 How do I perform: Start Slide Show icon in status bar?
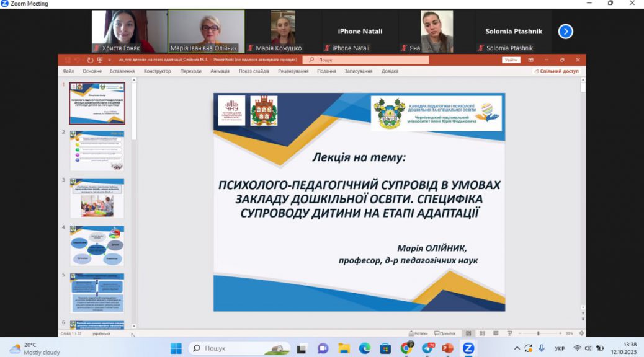click(509, 333)
